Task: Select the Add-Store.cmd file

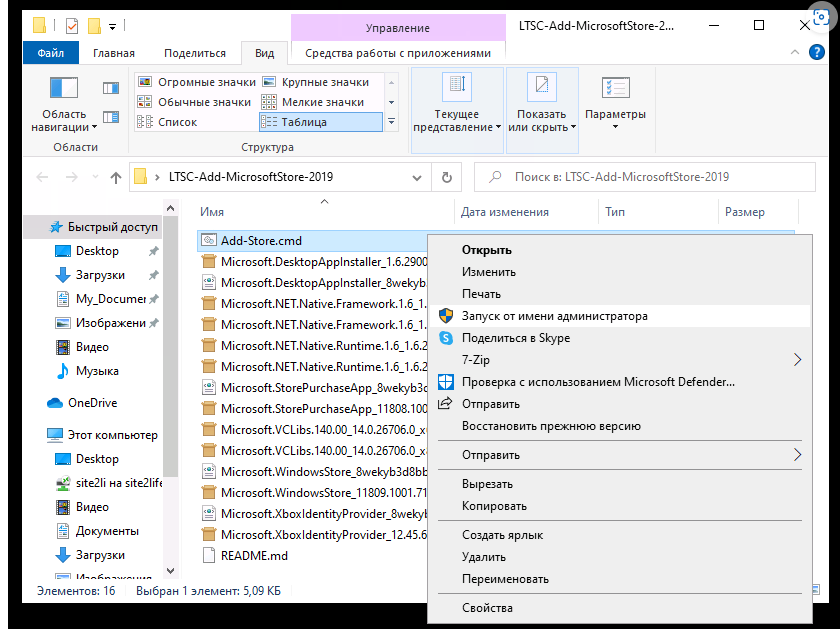Action: click(x=261, y=241)
